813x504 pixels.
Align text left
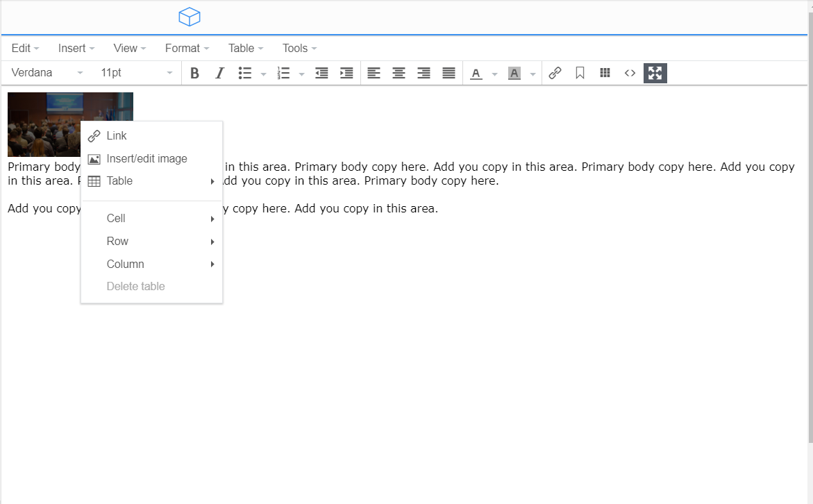tap(374, 73)
